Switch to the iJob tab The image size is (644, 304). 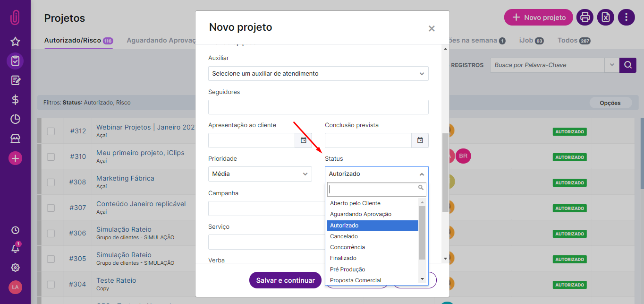[x=531, y=41]
